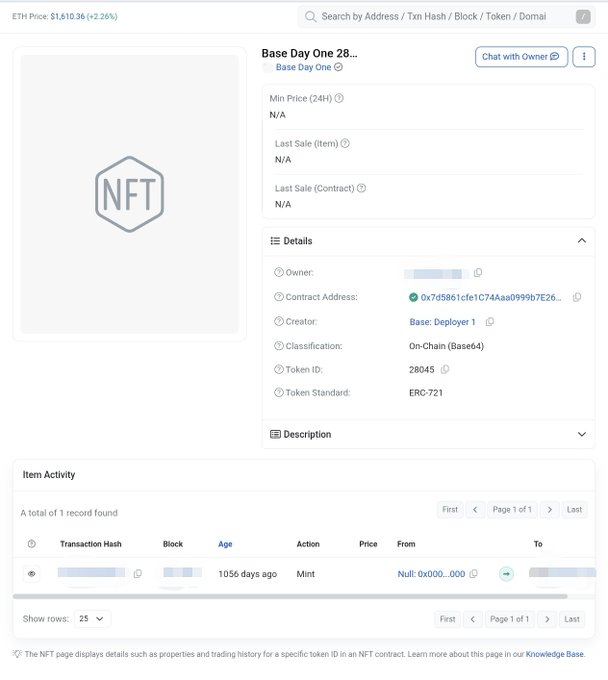Image resolution: width=608 pixels, height=680 pixels.
Task: Click next page arrow in bottom pagination
Action: (x=547, y=619)
